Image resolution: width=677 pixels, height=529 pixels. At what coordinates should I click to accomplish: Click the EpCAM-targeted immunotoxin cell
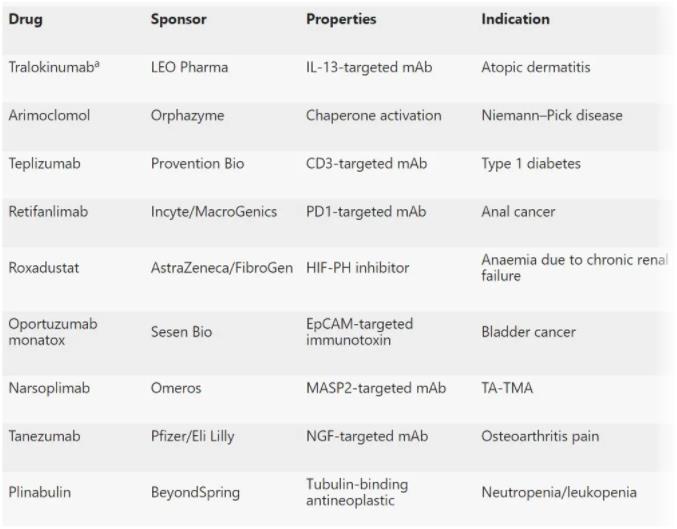tap(360, 332)
